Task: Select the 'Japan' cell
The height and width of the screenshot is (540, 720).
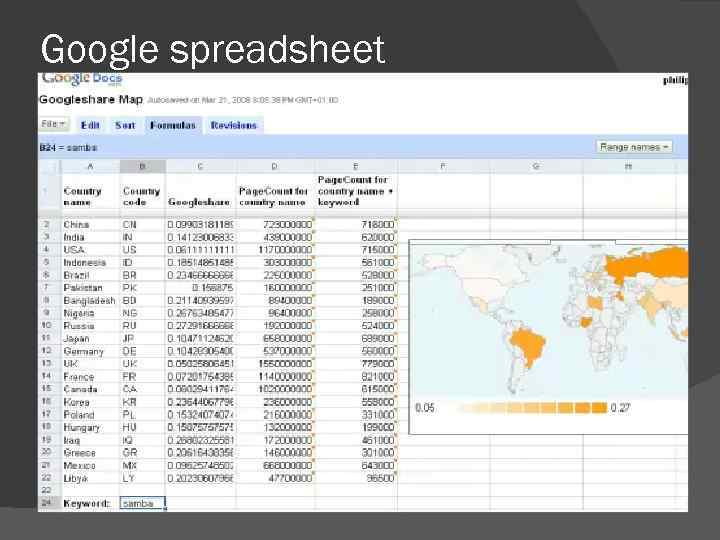Action: (x=90, y=338)
